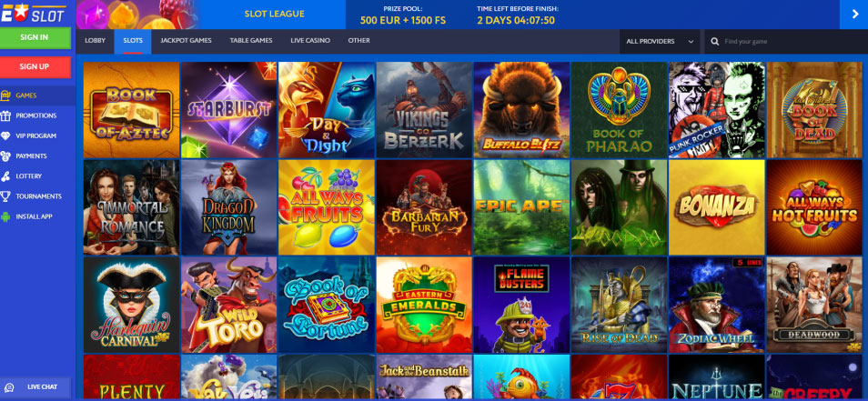Open the Live Casino tab
The image size is (868, 401).
310,41
